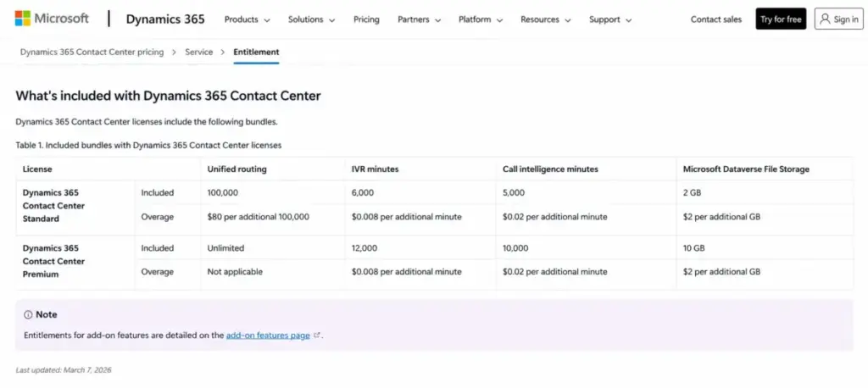868x388 pixels.
Task: Click the 10 GB storage cell
Action: 694,248
